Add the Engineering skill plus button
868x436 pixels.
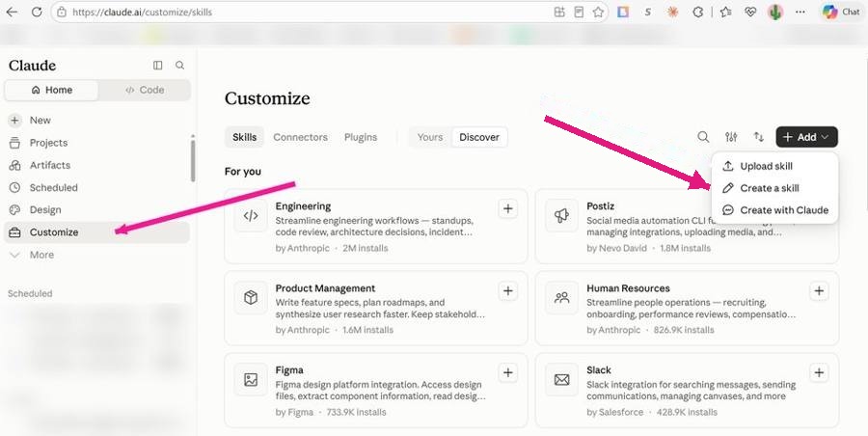point(507,209)
